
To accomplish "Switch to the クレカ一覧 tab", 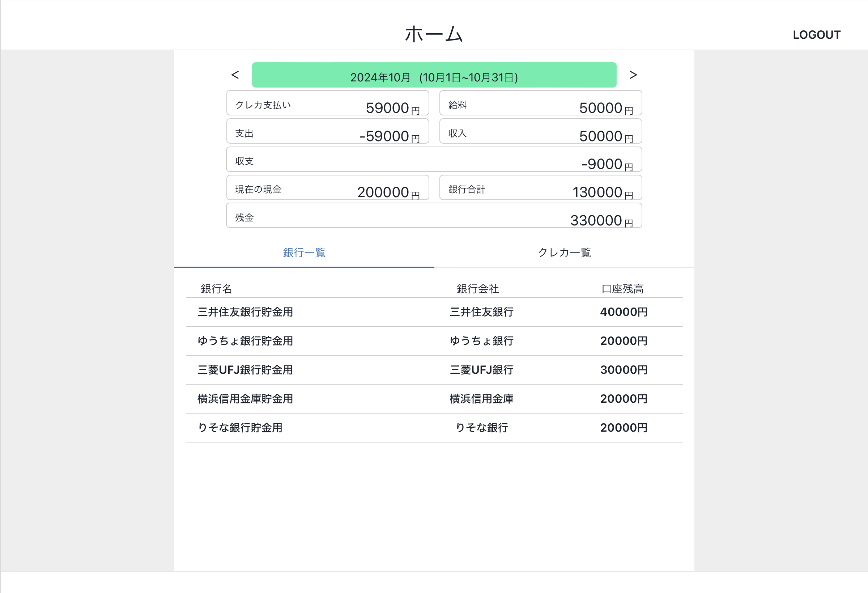I will [565, 253].
